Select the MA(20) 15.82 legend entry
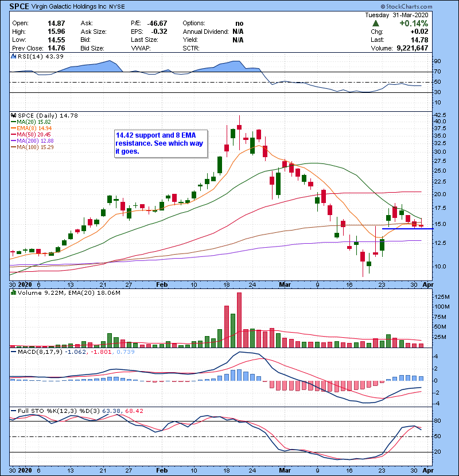This screenshot has width=459, height=476. 30,122
